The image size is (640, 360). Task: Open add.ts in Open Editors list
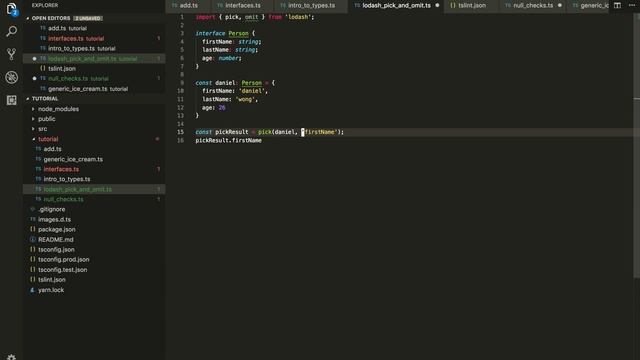coord(67,28)
